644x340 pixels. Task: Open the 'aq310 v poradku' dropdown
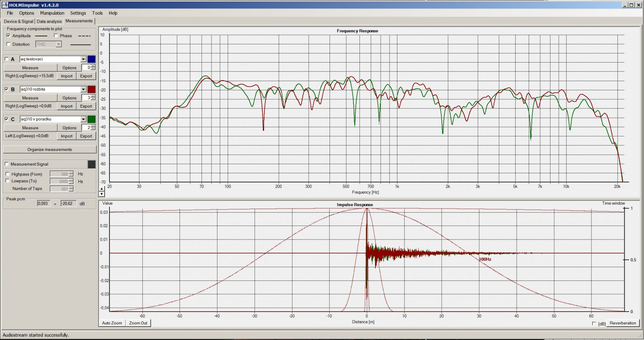coord(83,119)
